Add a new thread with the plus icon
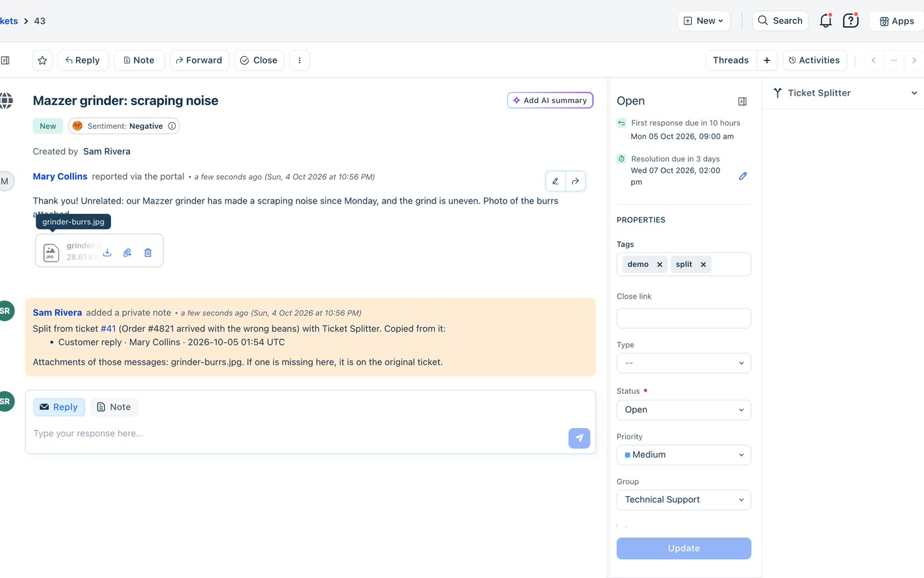 coord(767,60)
